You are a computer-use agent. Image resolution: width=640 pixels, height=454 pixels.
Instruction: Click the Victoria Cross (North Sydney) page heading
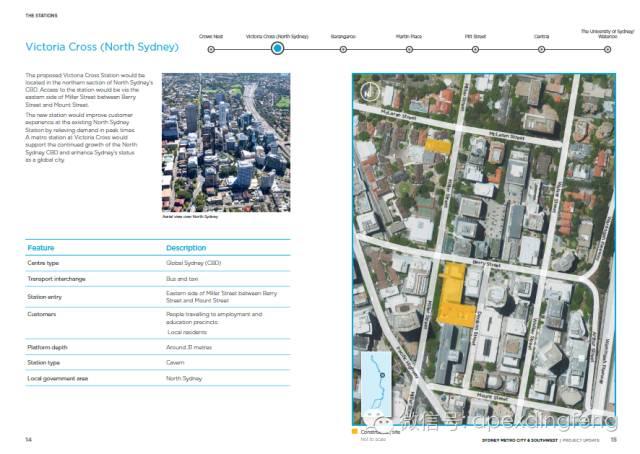click(x=101, y=47)
